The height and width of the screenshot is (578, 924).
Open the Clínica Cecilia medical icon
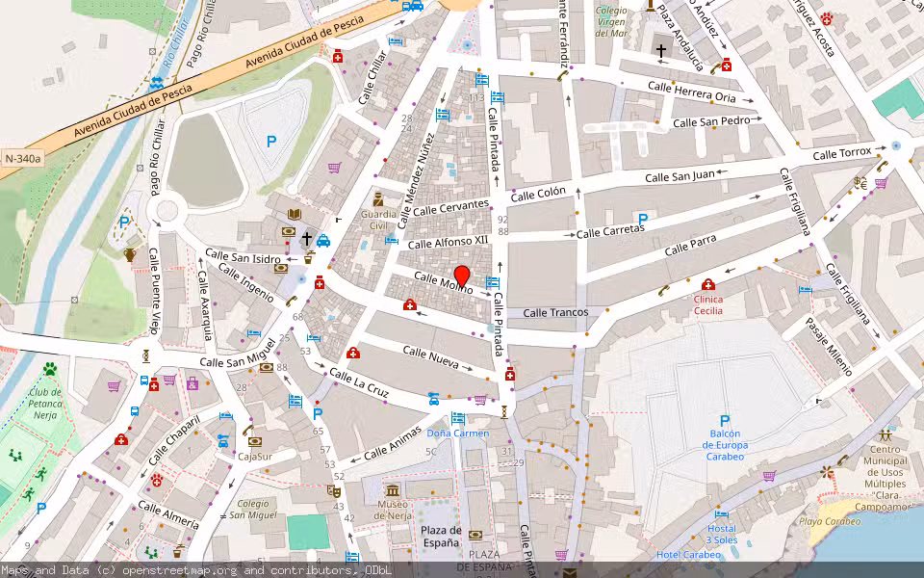click(x=708, y=285)
